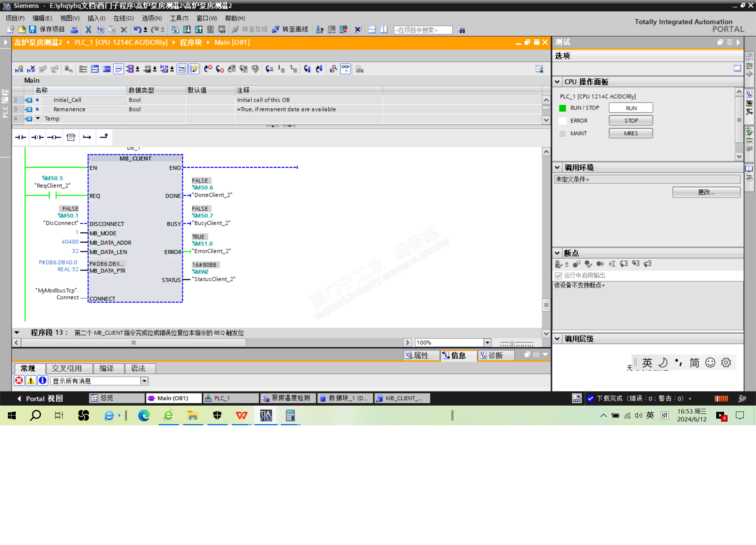The image size is (756, 545).
Task: Insert a normally open contact
Action: pyautogui.click(x=20, y=137)
